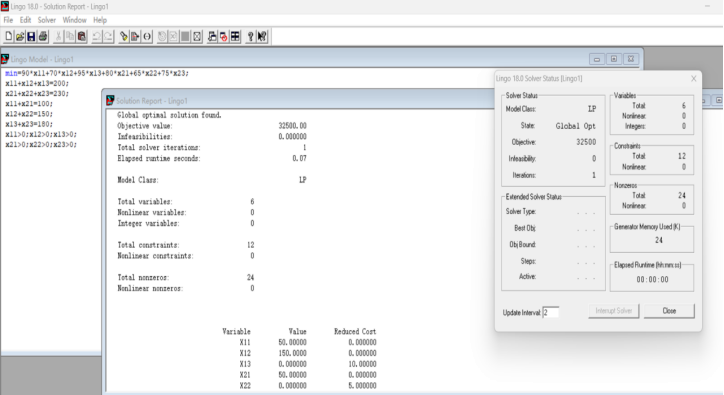Open the Window menu
Viewport: 724px width, 395px height.
[x=74, y=20]
